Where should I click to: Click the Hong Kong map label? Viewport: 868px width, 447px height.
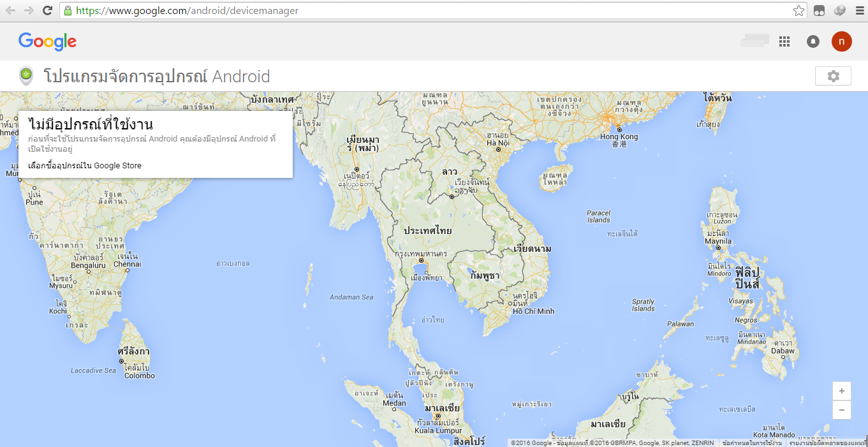(619, 137)
